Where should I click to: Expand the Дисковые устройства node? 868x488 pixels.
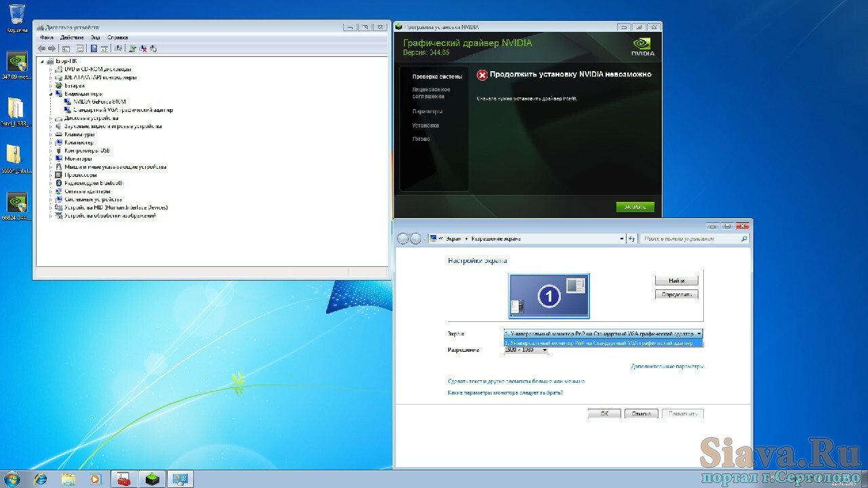[x=51, y=118]
